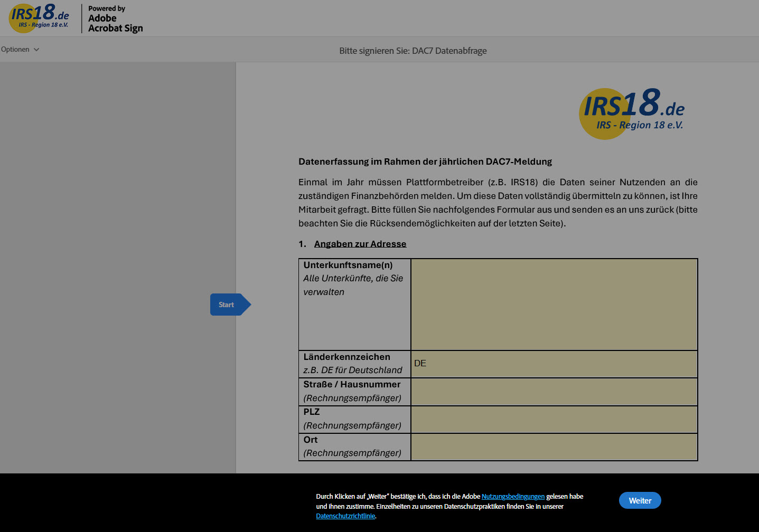Screen dimensions: 759x532
Task: Click the 'PLZ' label cell
Action: pos(354,419)
